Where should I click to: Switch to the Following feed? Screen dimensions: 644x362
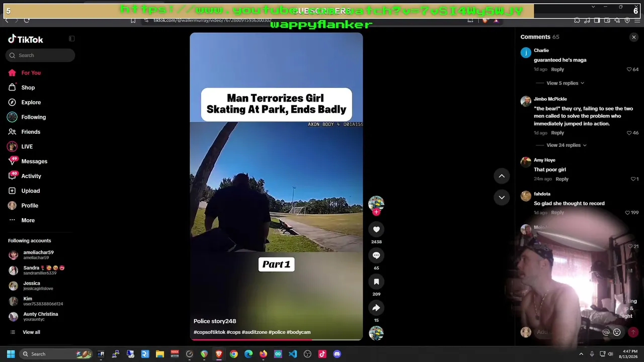point(33,117)
